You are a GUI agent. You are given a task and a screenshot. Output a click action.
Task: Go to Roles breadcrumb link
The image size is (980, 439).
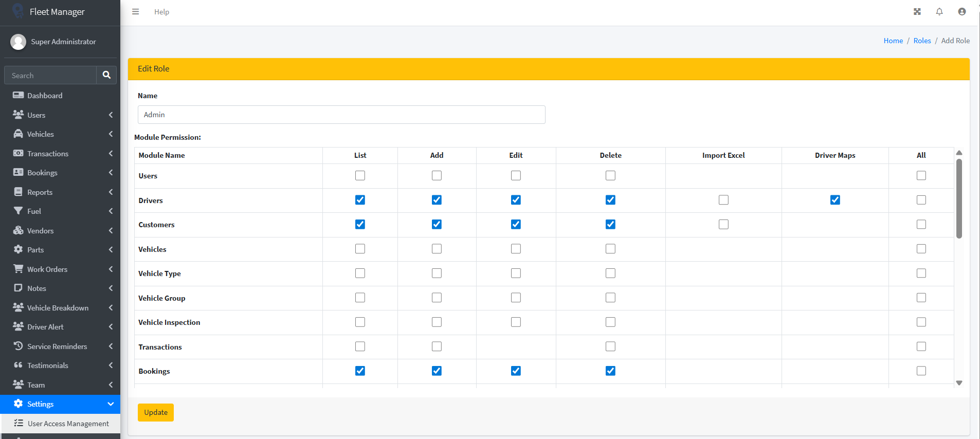(922, 41)
